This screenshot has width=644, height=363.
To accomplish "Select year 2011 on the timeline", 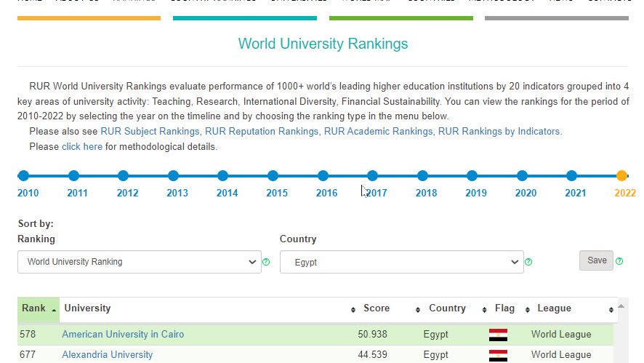I will point(73,176).
